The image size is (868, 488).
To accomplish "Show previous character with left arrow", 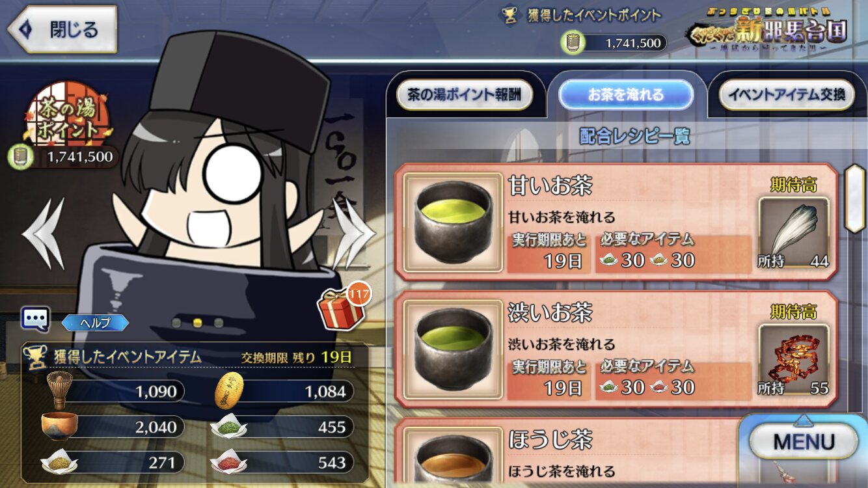I will [x=44, y=233].
